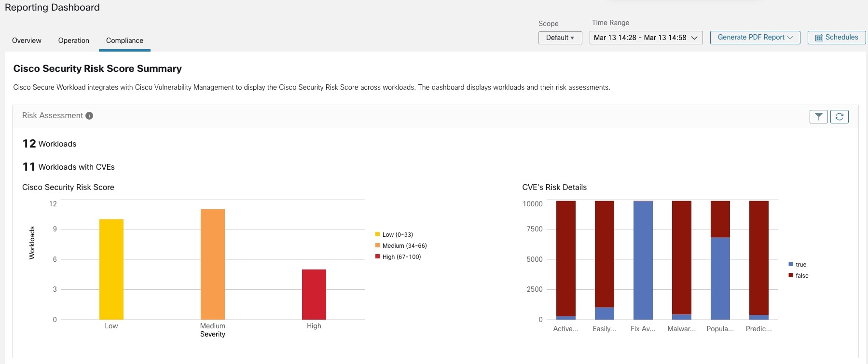Image resolution: width=868 pixels, height=364 pixels.
Task: Open the Default scope dropdown
Action: (560, 38)
